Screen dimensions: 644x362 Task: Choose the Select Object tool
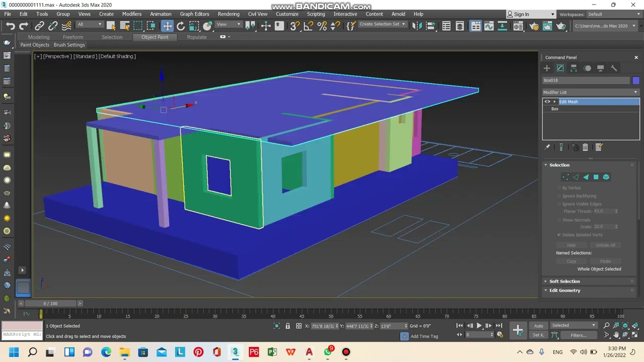pos(111,26)
